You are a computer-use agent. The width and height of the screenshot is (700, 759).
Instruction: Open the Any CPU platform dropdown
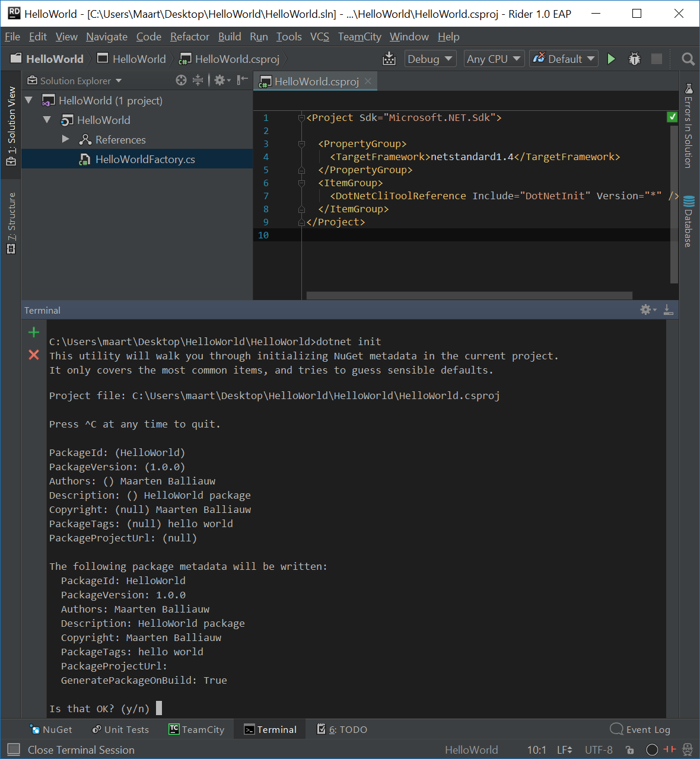click(x=494, y=59)
